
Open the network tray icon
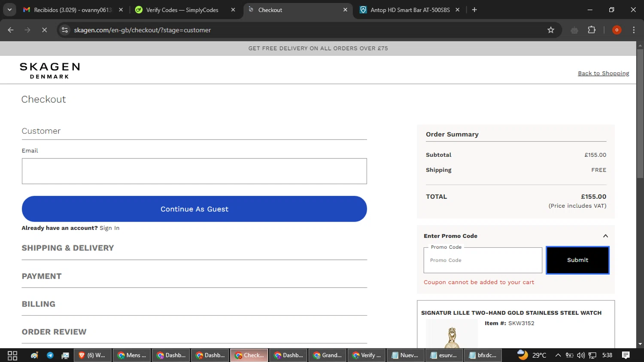pos(592,355)
